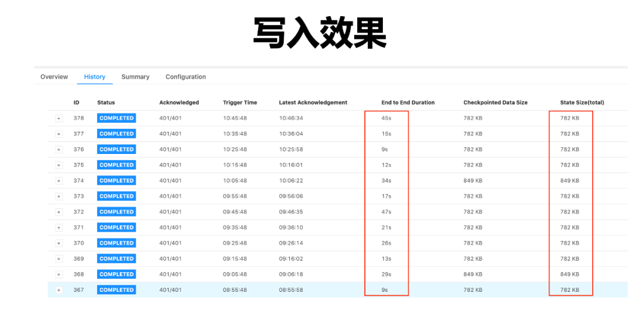Click the Checkpointed Data Size header
This screenshot has width=644, height=327.
(x=496, y=103)
